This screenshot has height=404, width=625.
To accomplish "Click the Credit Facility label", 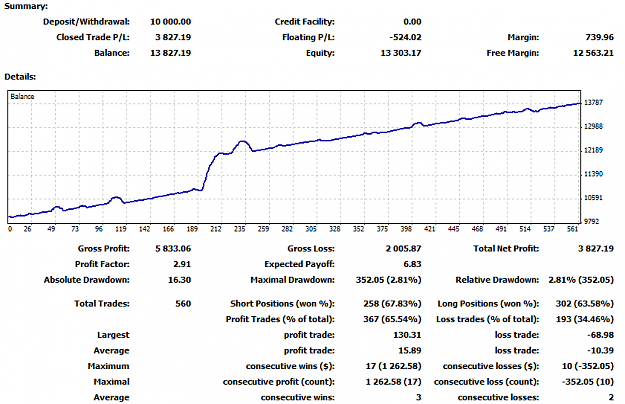I will pos(305,22).
